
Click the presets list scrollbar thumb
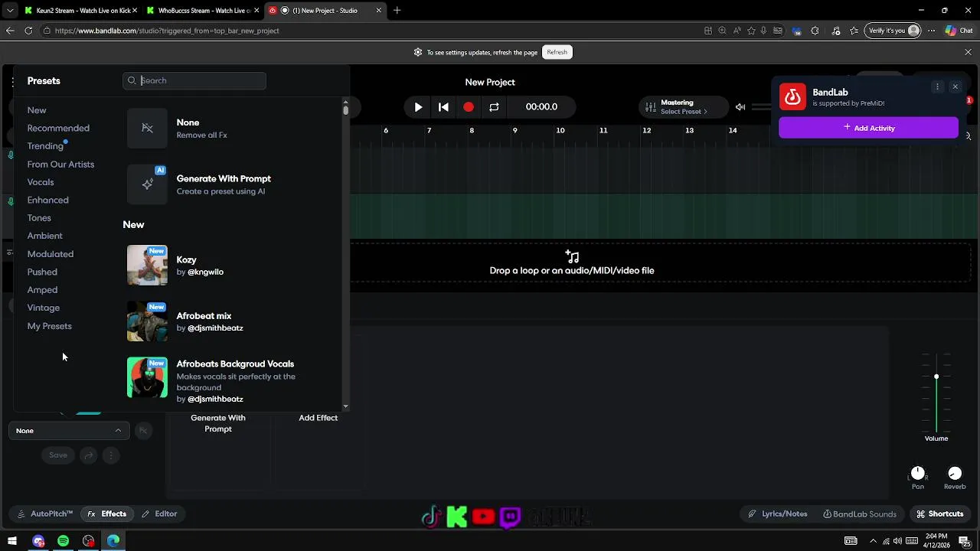coord(345,110)
